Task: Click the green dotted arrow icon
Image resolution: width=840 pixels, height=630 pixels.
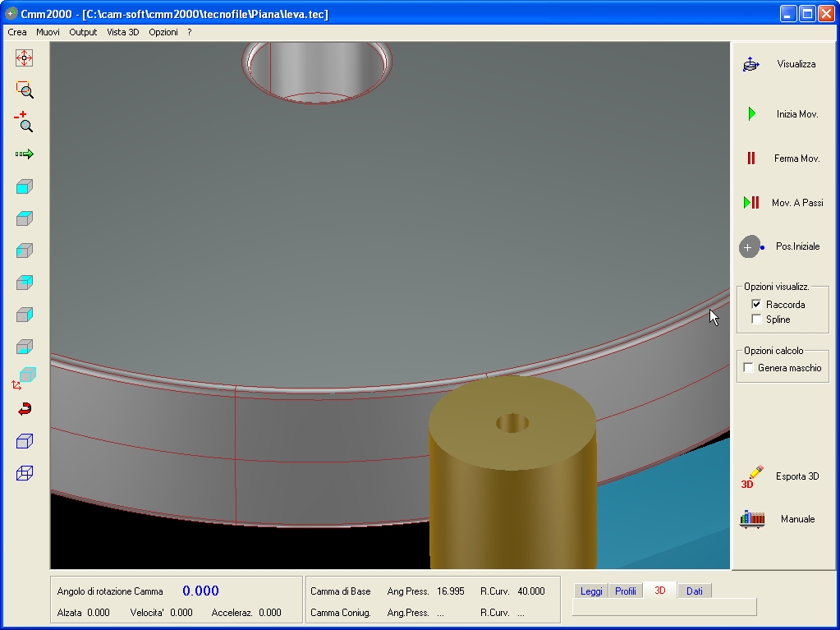Action: [24, 154]
